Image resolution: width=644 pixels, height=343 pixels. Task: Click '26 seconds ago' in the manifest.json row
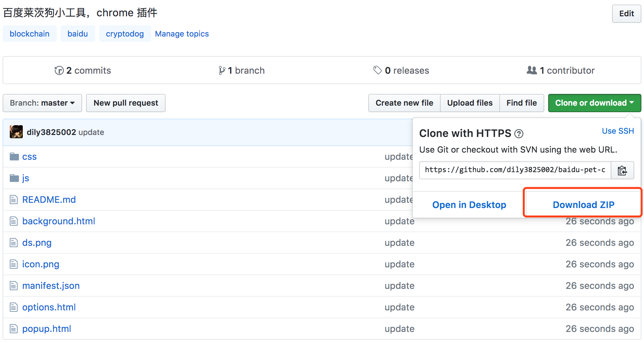(600, 286)
